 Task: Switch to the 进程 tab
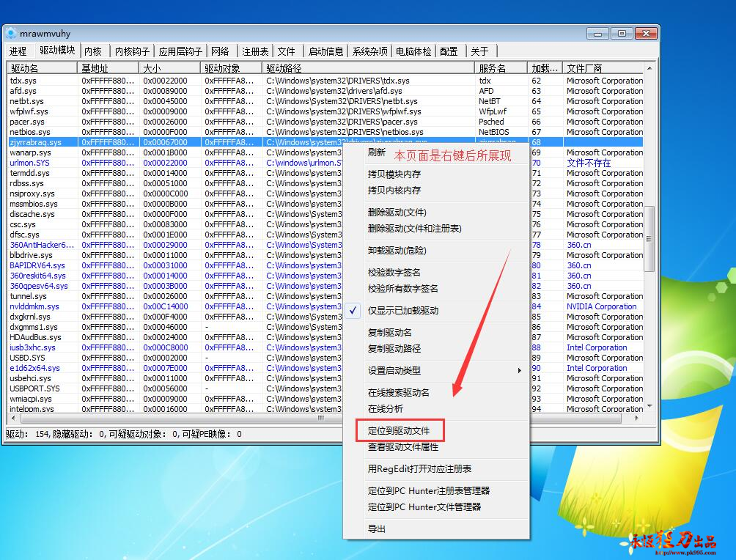coord(18,51)
